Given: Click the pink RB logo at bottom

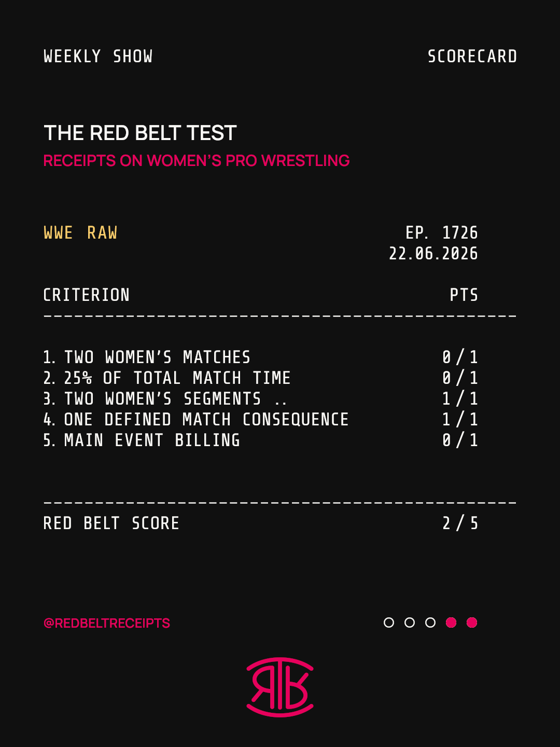Looking at the screenshot, I should [280, 687].
